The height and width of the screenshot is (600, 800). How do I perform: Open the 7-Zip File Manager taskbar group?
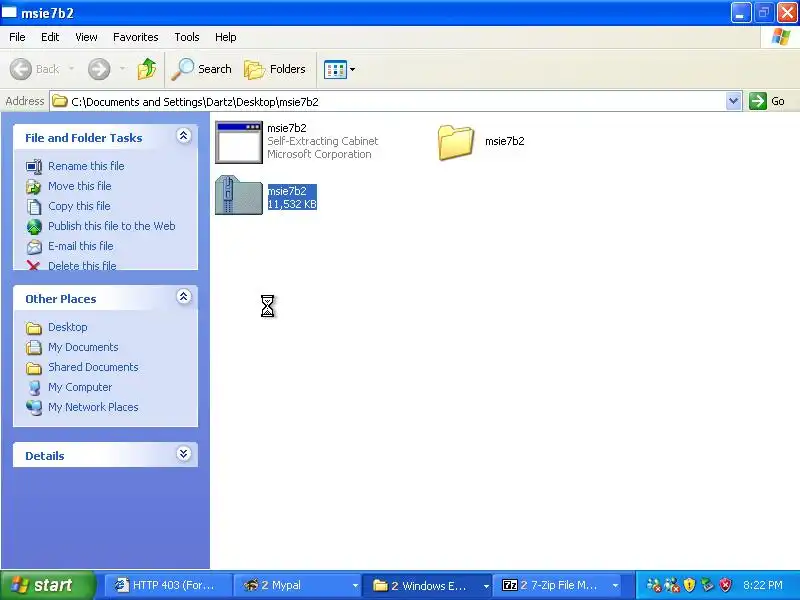pos(557,585)
